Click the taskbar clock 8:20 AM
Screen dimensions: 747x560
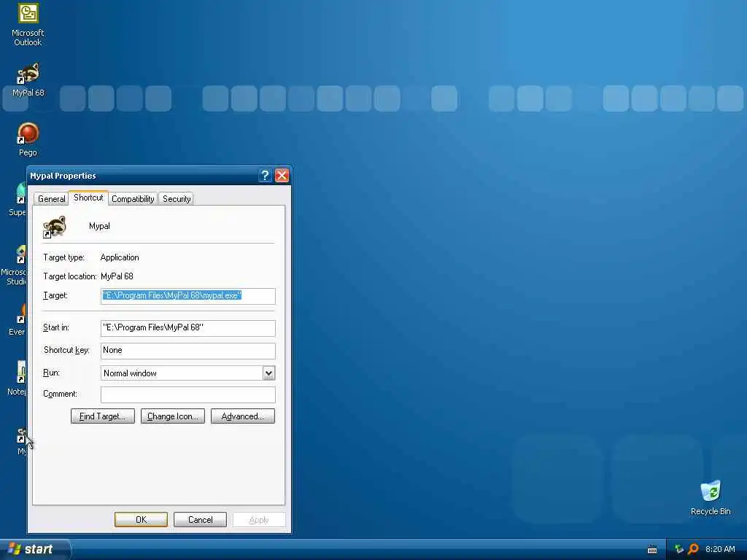(720, 549)
